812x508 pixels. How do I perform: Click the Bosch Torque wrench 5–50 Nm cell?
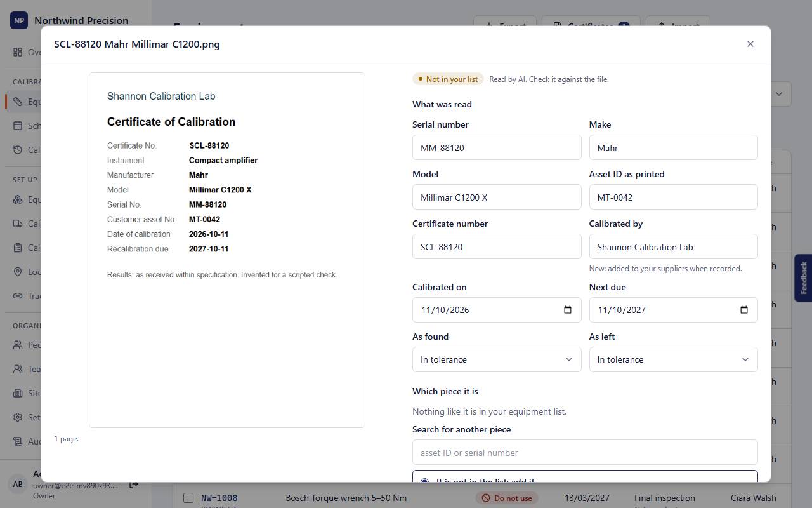point(346,498)
